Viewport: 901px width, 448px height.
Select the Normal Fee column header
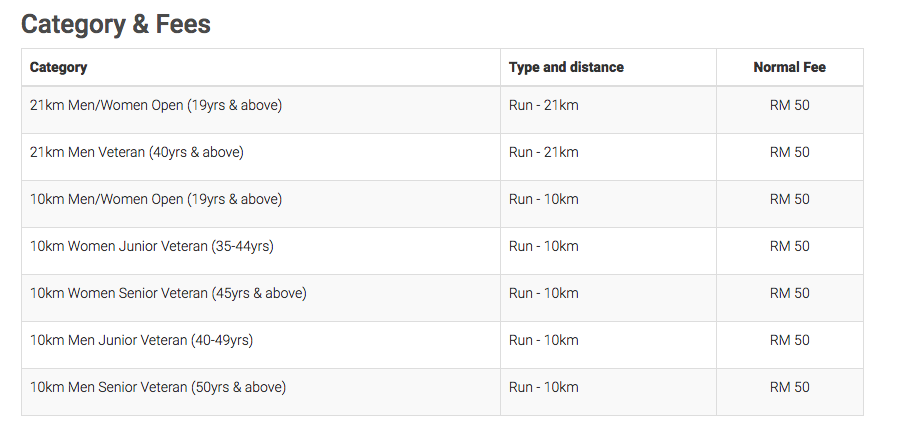pos(790,67)
